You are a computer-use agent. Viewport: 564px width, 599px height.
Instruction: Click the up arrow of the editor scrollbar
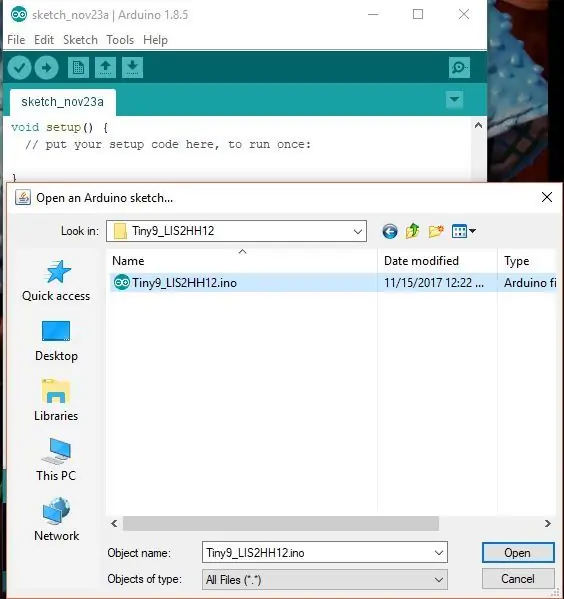(478, 125)
